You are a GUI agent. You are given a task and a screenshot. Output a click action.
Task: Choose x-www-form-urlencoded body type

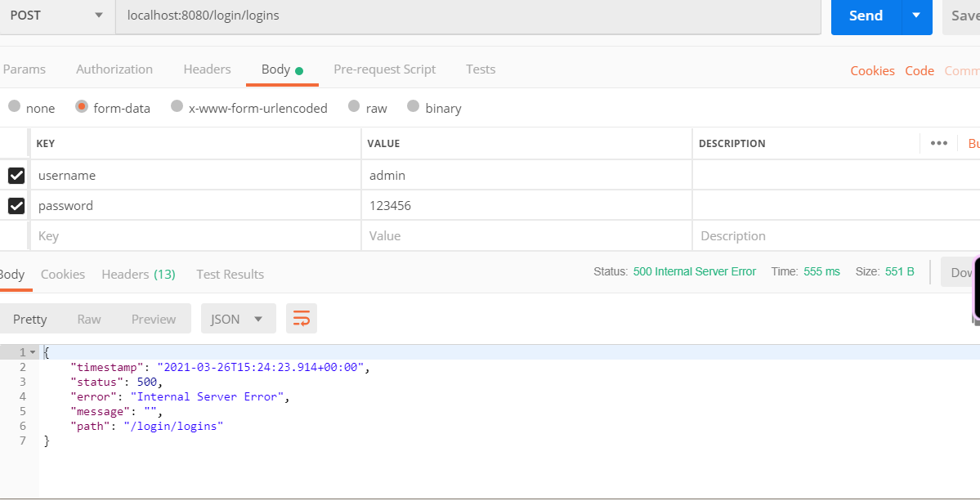coord(177,105)
